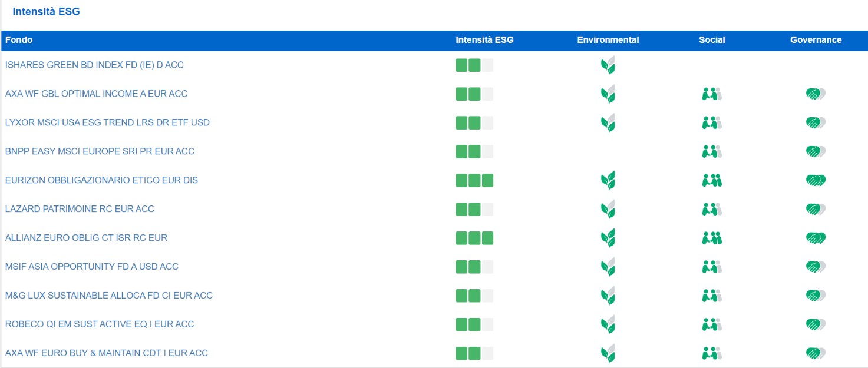Click Social people icon for BNPP EASY MSCI

(x=712, y=151)
